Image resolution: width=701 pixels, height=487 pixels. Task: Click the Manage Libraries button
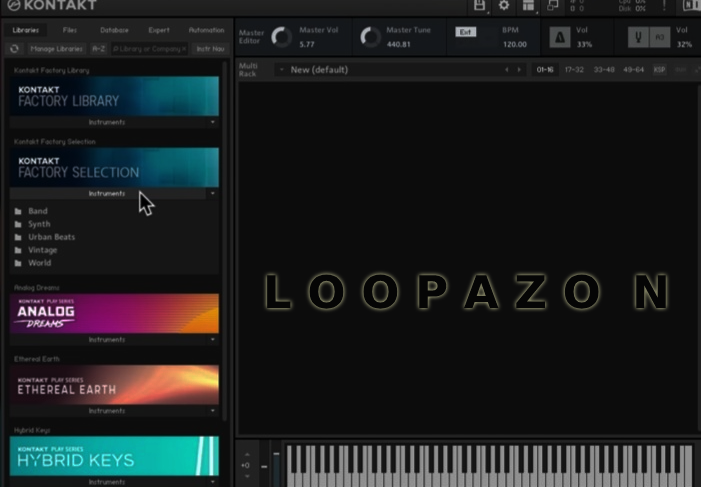point(56,48)
